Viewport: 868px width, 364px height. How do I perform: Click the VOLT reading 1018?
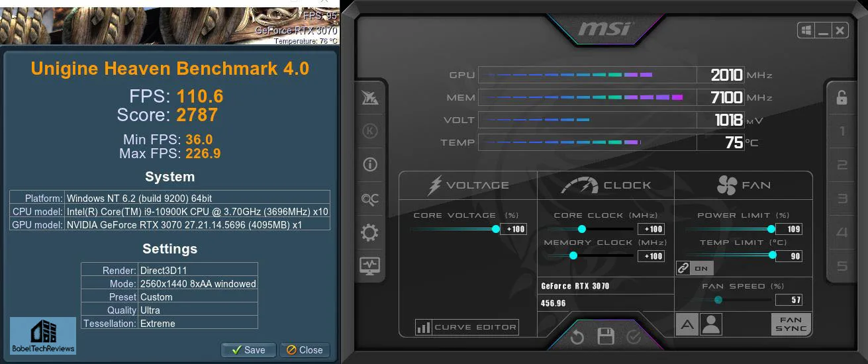click(729, 120)
